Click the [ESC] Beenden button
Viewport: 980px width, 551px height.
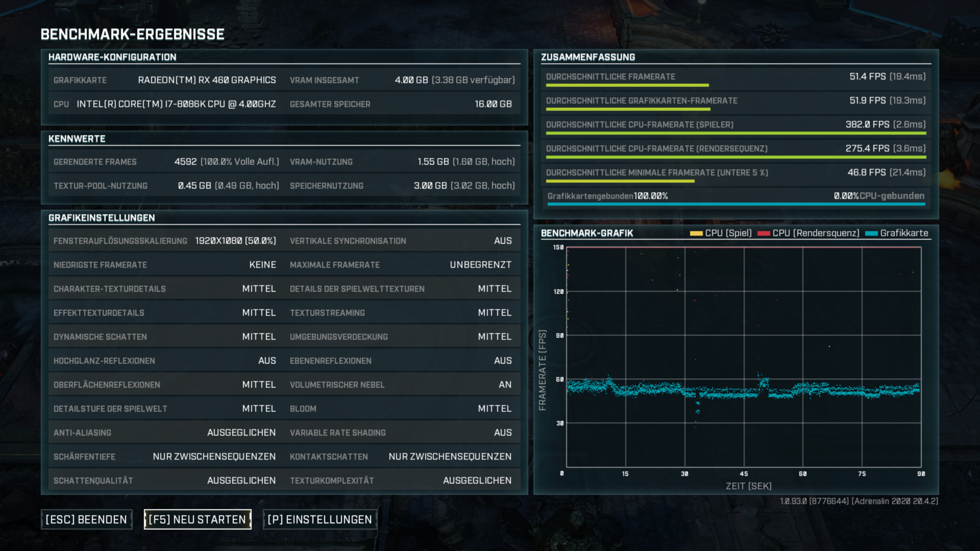[x=86, y=519]
